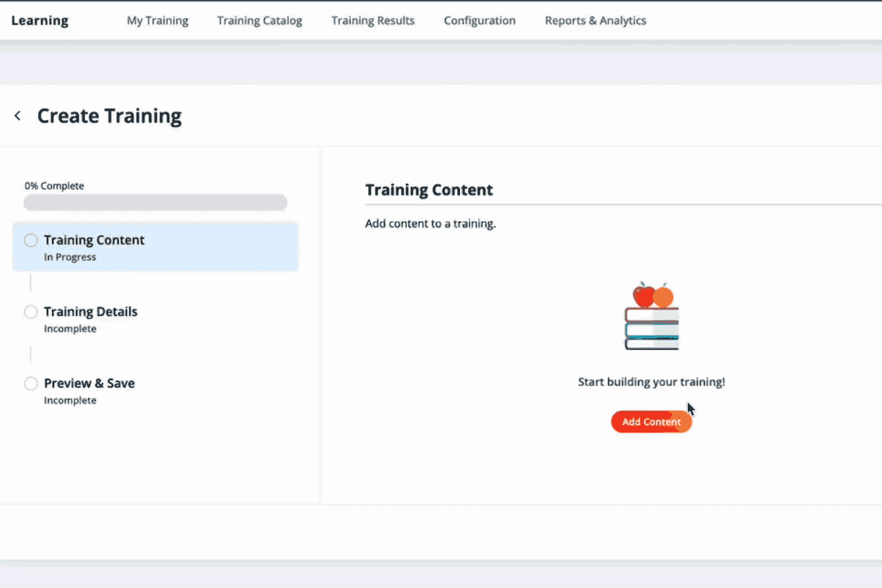Click the 0% completion progress bar

[155, 203]
